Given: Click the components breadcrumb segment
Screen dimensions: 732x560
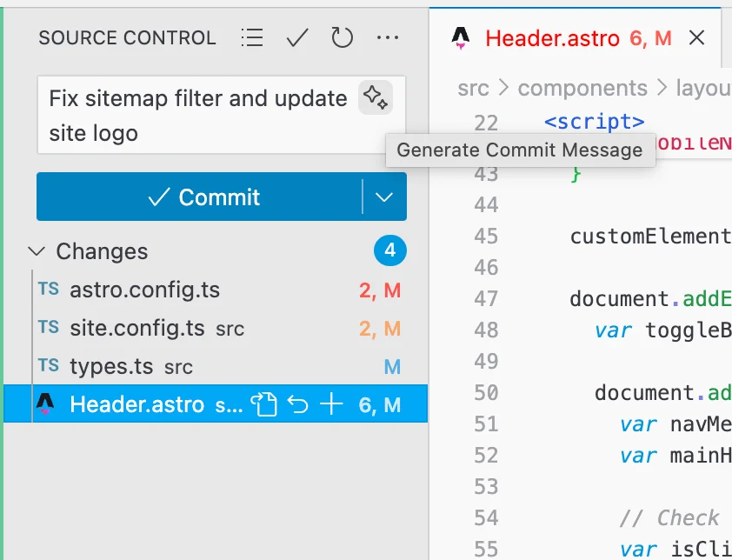Looking at the screenshot, I should point(582,88).
